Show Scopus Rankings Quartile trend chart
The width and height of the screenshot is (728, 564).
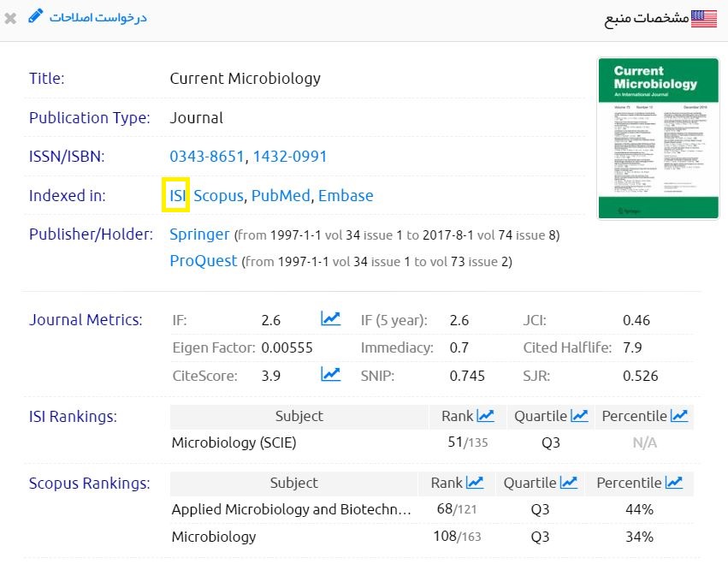coord(569,483)
